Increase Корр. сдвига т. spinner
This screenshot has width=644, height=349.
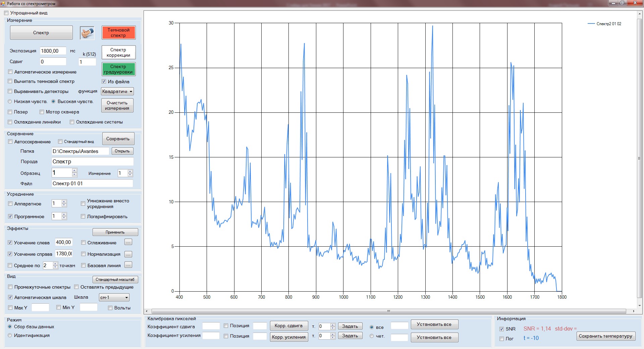click(333, 325)
